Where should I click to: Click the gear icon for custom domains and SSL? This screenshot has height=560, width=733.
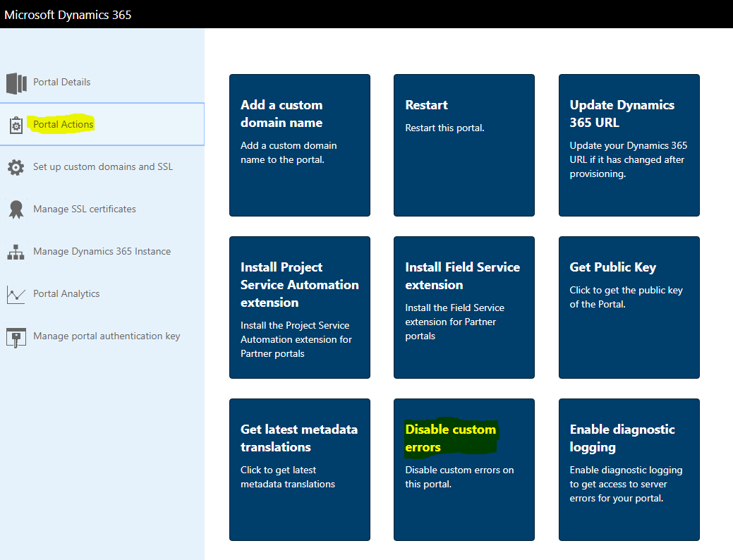[x=16, y=167]
